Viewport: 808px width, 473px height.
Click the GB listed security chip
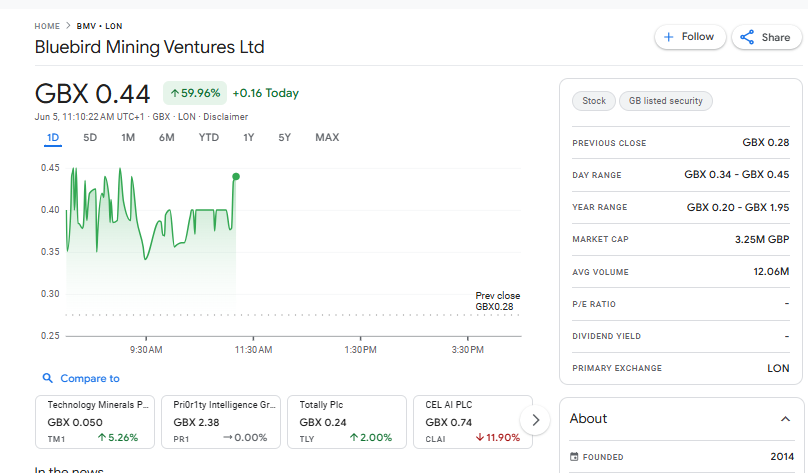click(665, 101)
